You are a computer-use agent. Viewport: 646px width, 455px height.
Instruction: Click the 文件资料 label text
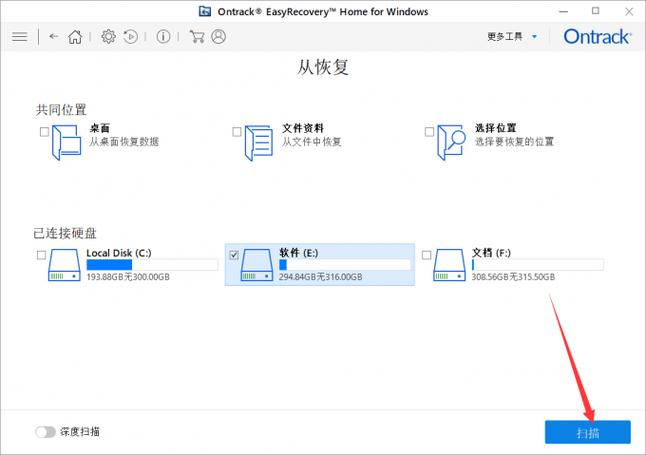[303, 128]
